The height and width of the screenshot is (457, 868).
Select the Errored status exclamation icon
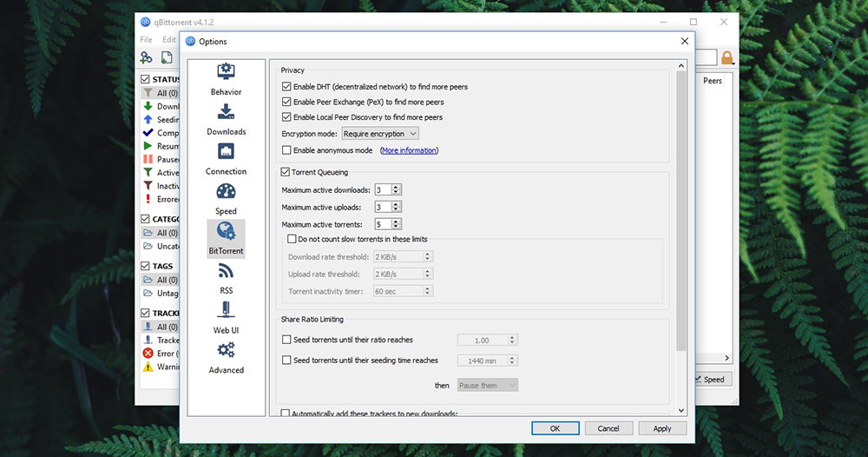(148, 199)
